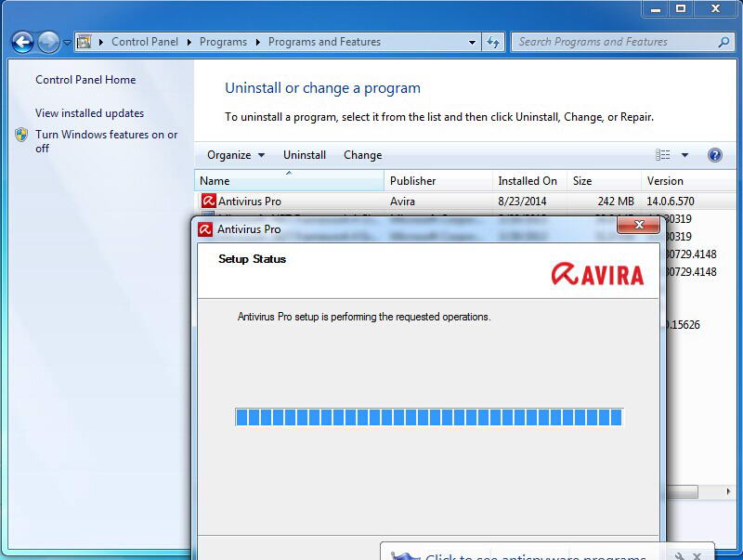This screenshot has width=743, height=560.
Task: Minimize the Programs and Features window
Action: tap(656, 9)
